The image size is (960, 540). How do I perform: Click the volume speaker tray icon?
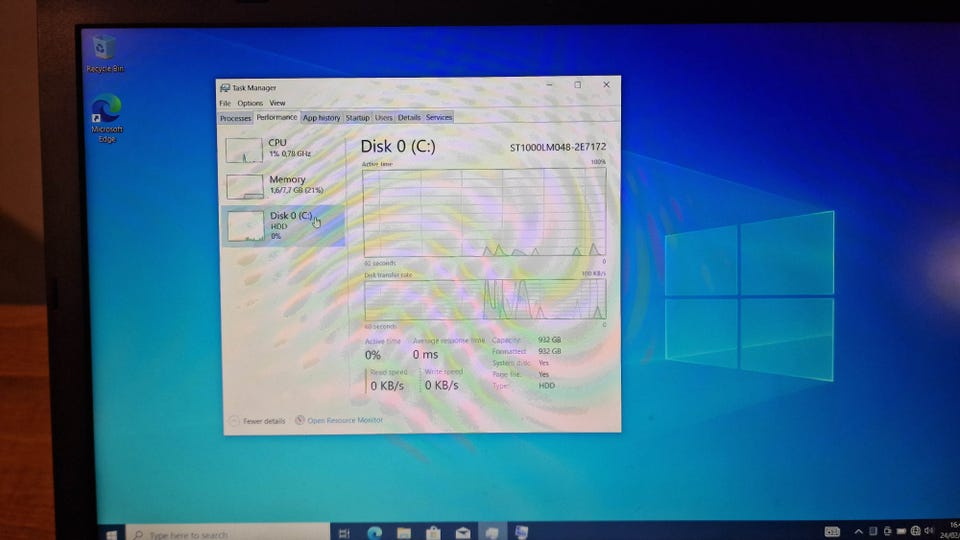pyautogui.click(x=929, y=531)
